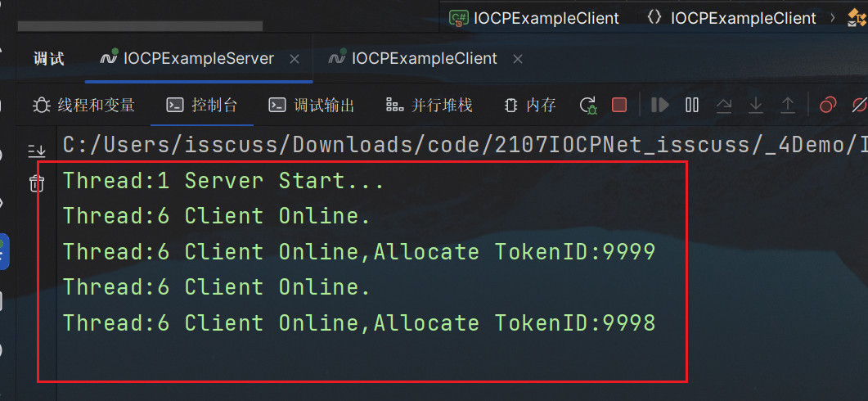Toggle scroll to end of console
This screenshot has width=868, height=401.
pyautogui.click(x=37, y=150)
